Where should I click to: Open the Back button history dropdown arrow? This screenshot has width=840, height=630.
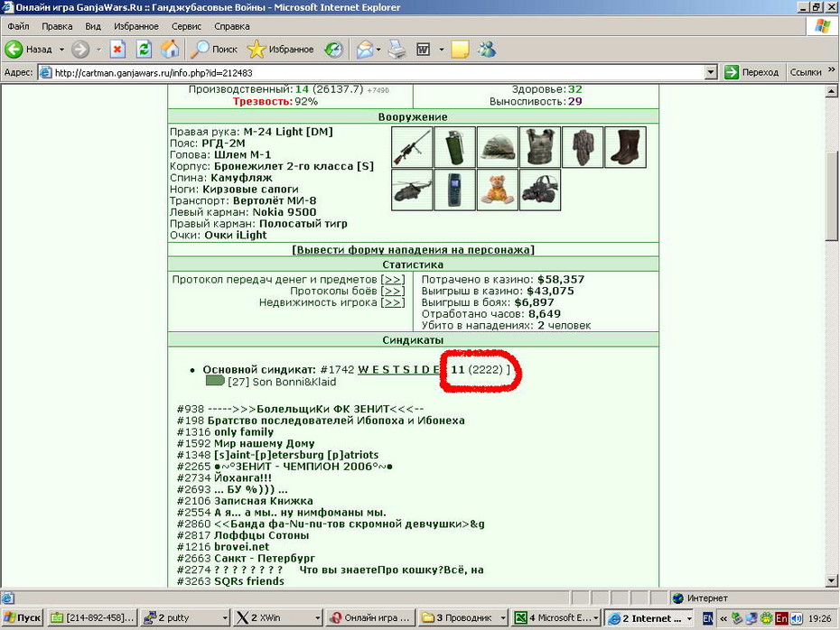pyautogui.click(x=61, y=50)
